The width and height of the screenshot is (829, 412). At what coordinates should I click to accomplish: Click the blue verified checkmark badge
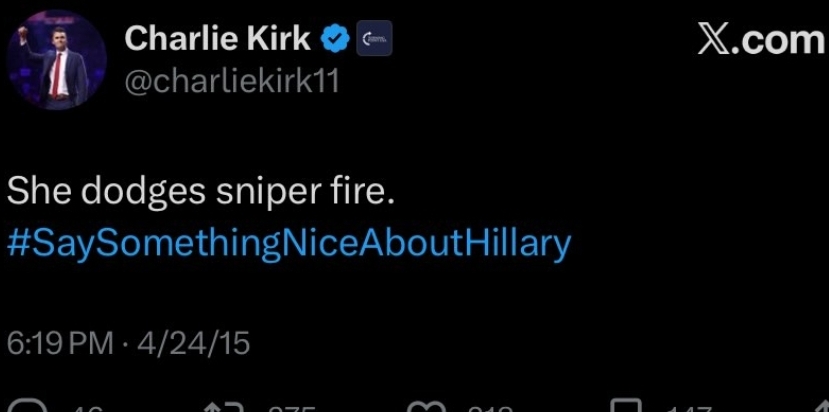click(x=337, y=39)
